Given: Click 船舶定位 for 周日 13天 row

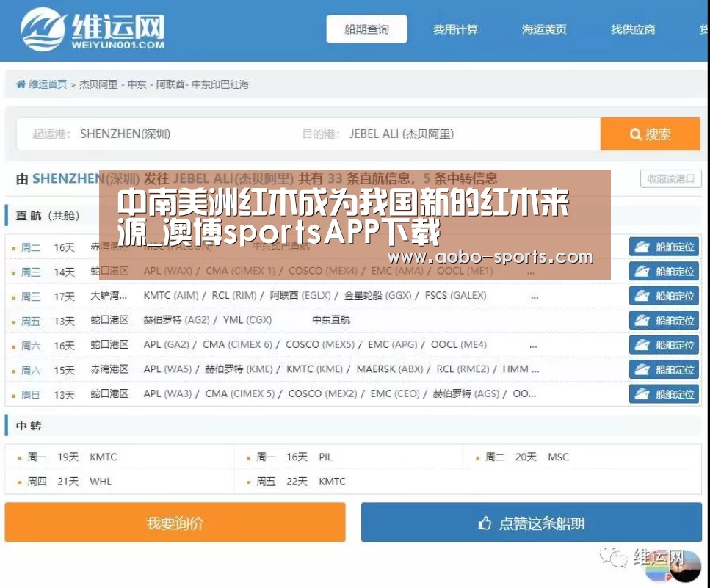Looking at the screenshot, I should (664, 393).
